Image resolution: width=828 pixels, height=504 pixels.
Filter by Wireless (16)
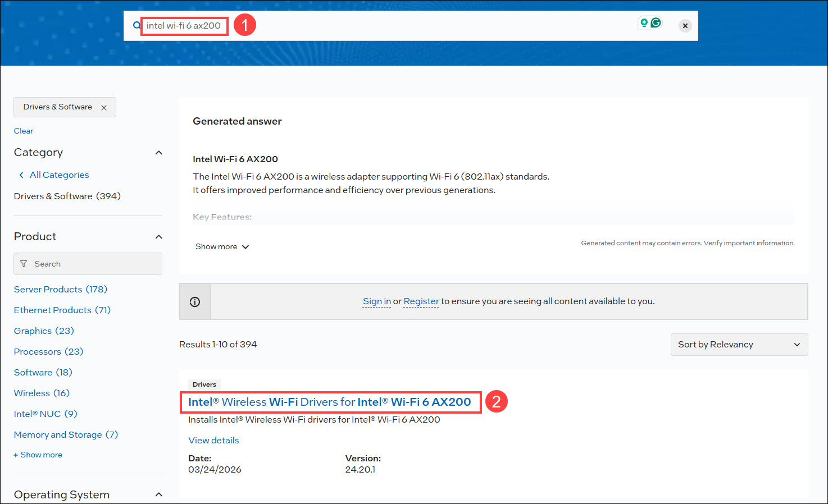[x=42, y=393]
